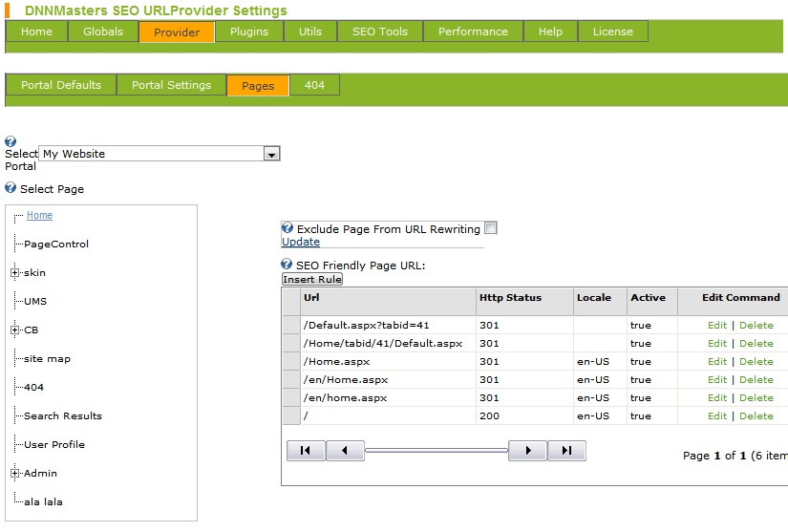Viewport: 788px width, 532px height.
Task: Open the Globals tab
Action: [x=103, y=32]
